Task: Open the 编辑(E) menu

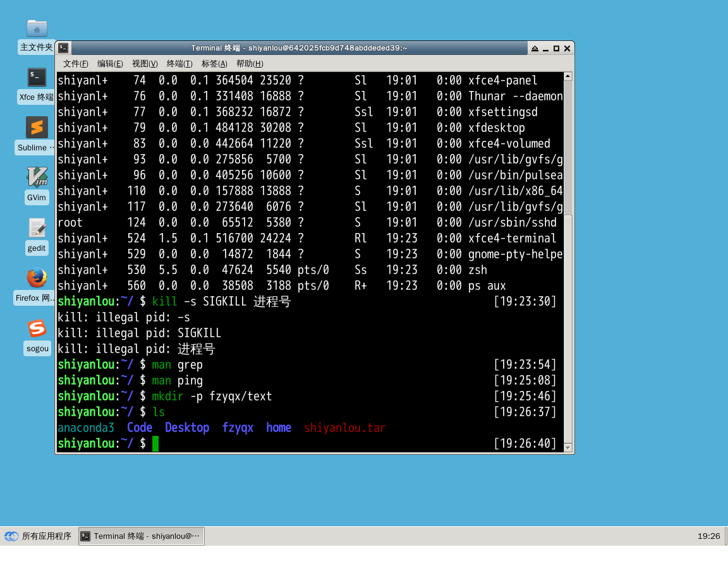Action: point(110,64)
